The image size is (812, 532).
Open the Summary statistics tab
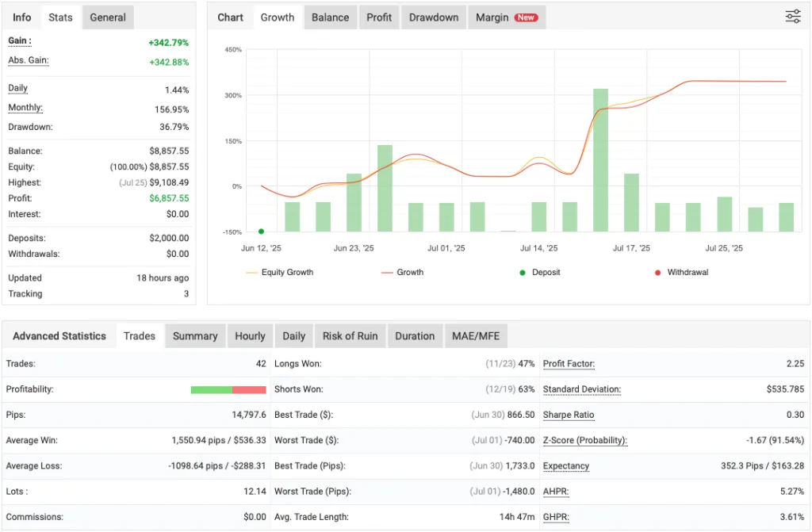195,335
